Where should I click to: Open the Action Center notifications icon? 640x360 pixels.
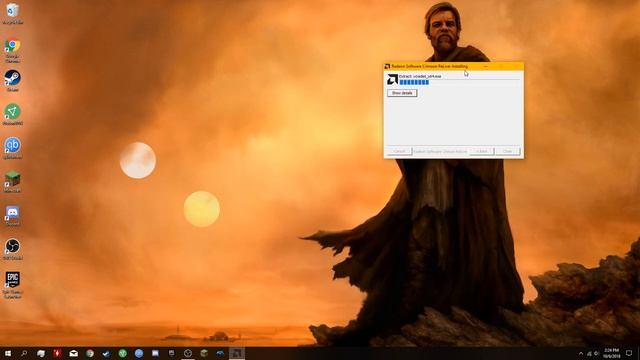[x=629, y=353]
